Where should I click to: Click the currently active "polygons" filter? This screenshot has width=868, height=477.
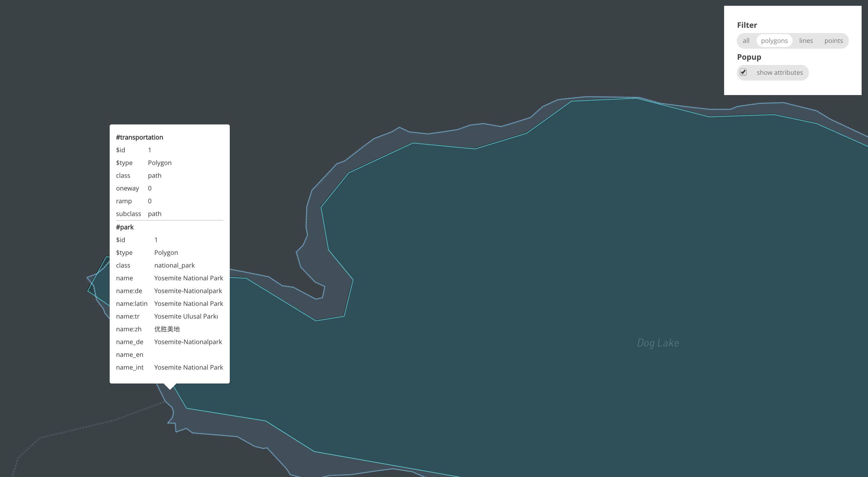click(x=774, y=40)
